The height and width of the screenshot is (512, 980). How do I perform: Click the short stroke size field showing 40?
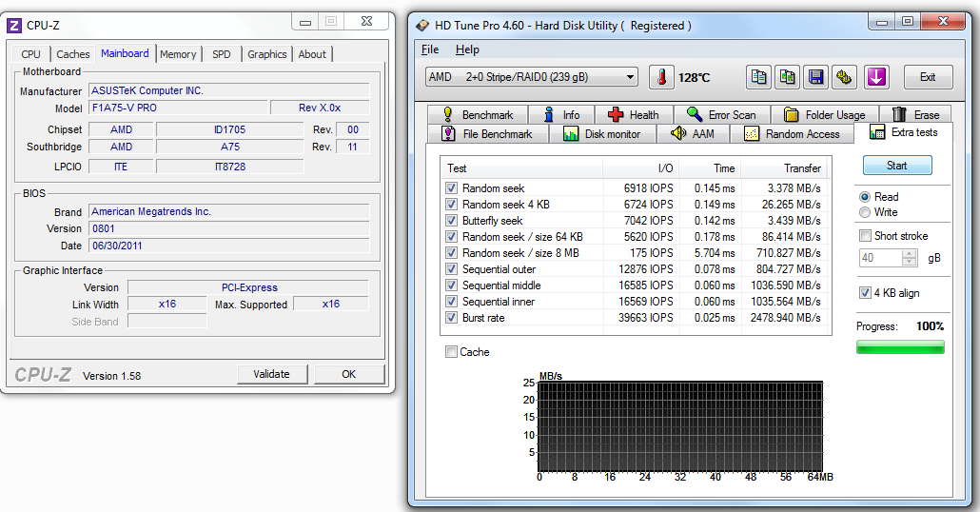pyautogui.click(x=881, y=258)
